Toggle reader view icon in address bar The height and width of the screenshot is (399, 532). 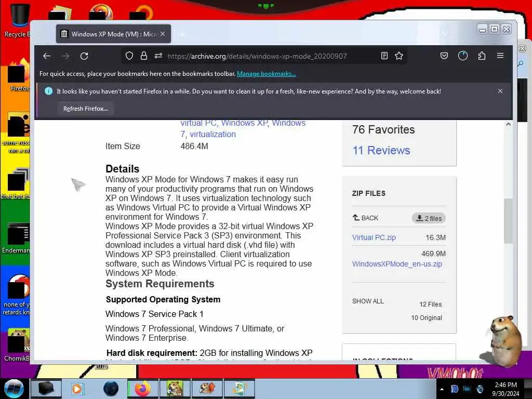point(384,56)
